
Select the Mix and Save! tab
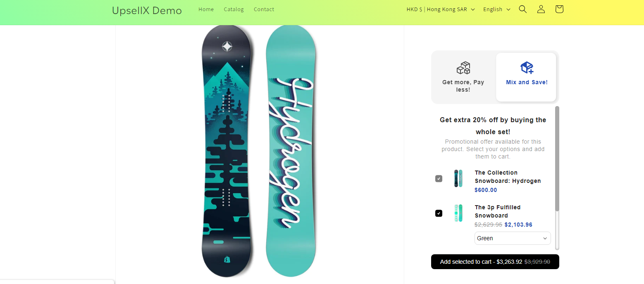(x=526, y=77)
